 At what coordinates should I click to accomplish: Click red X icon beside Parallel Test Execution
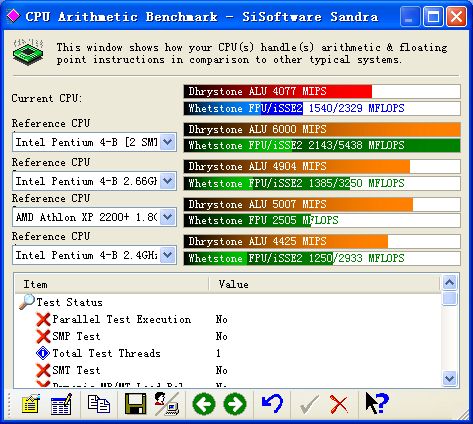[x=43, y=319]
